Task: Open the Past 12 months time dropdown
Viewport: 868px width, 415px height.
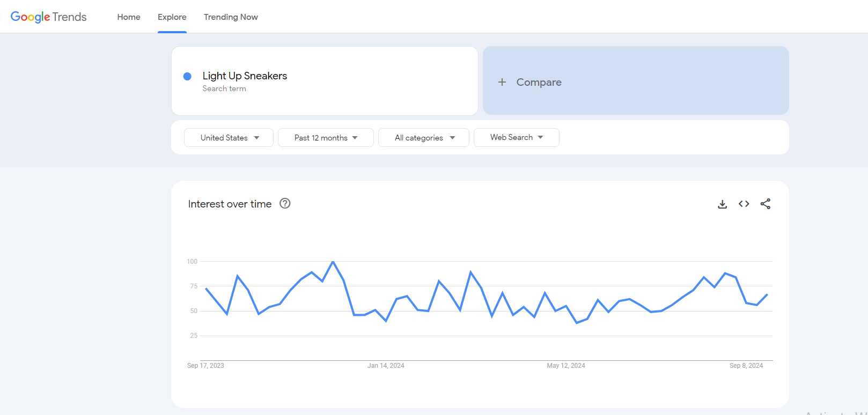Action: [326, 138]
